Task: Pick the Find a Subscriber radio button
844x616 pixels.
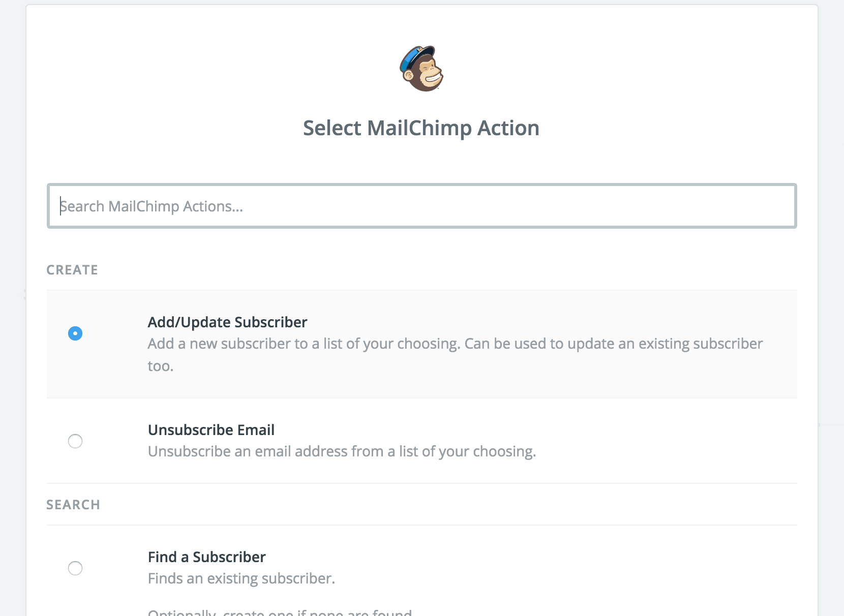Action: [x=75, y=568]
